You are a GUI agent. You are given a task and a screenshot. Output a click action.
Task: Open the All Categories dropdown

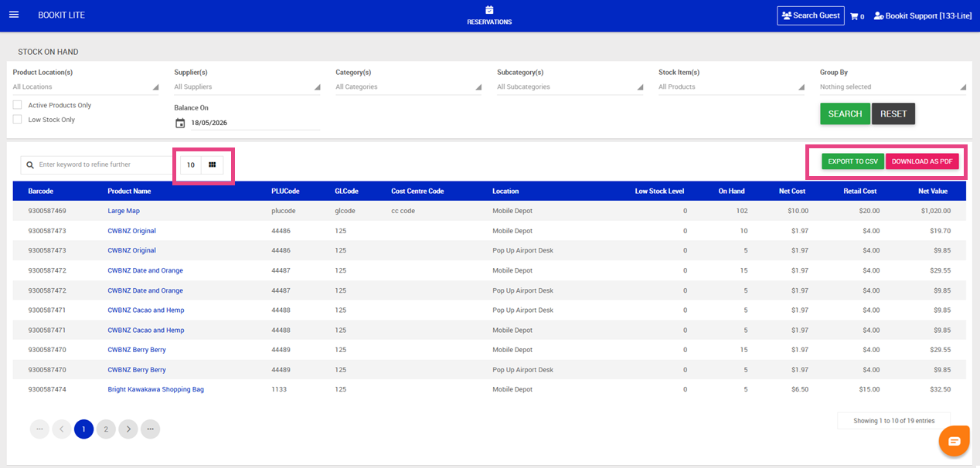point(409,87)
